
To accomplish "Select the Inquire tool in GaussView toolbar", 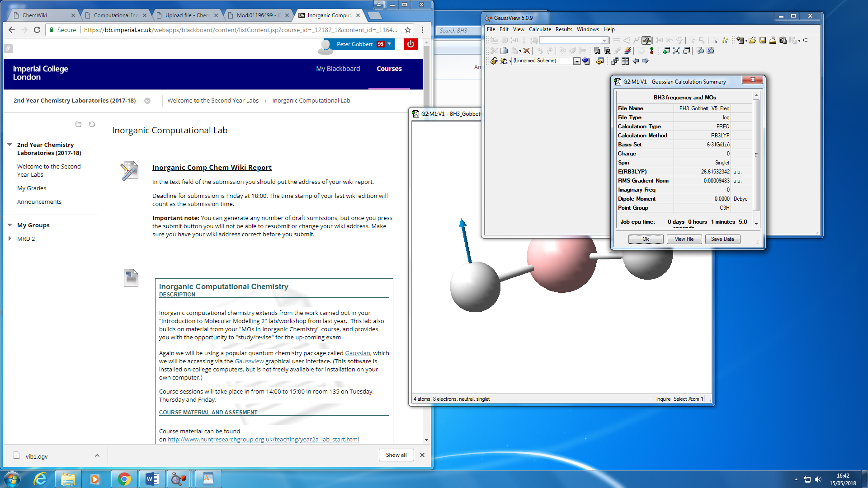I will tap(646, 40).
